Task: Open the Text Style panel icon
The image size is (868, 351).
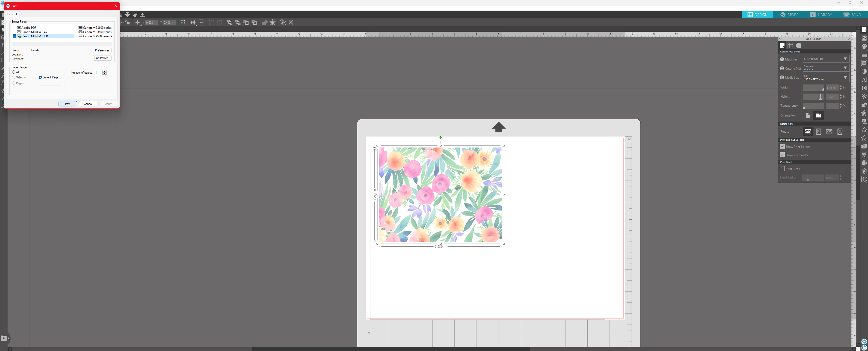Action: 864,80
